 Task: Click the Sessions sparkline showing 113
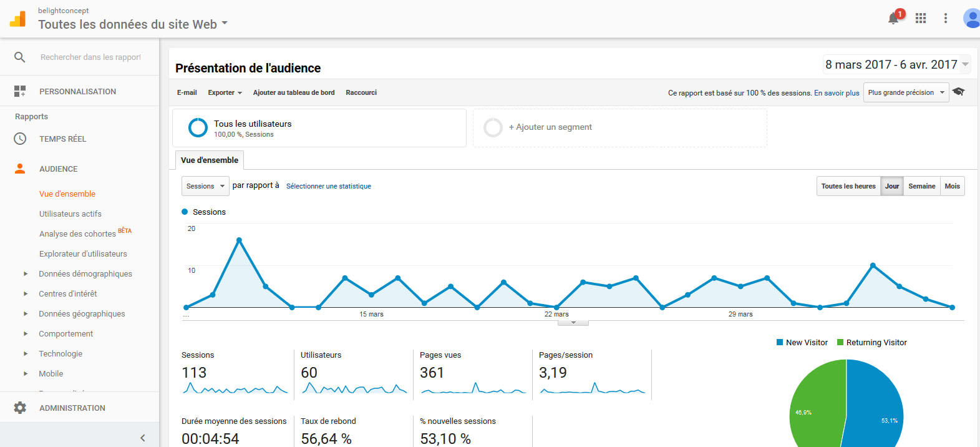(x=236, y=388)
